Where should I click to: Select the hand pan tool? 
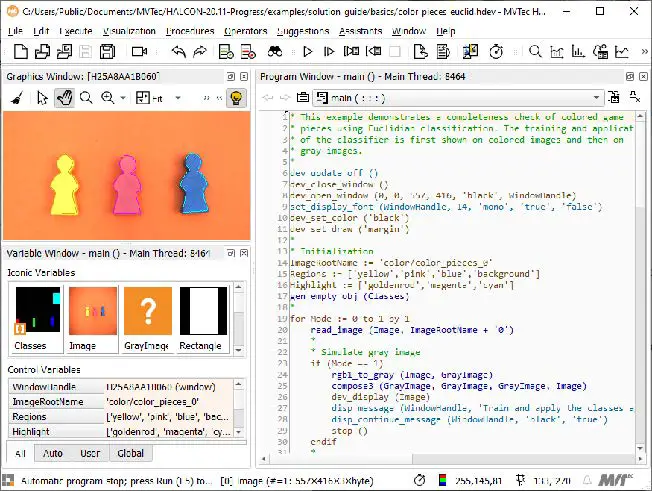coord(64,98)
